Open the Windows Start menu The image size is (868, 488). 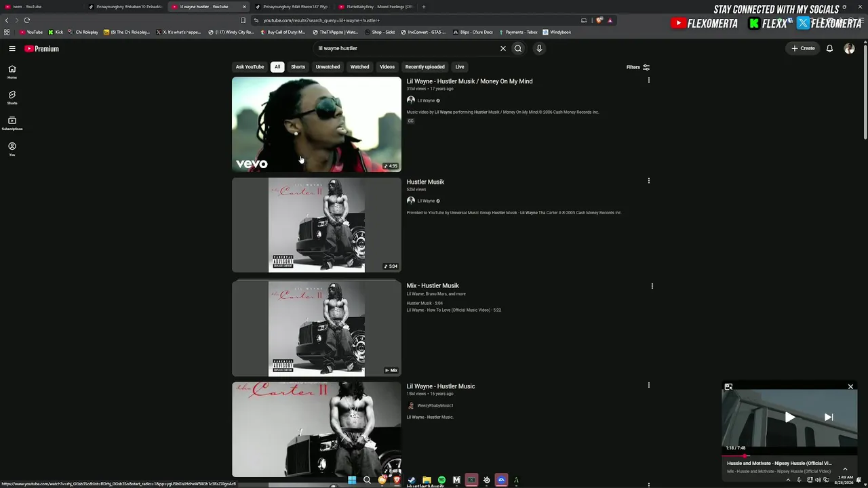coord(352,480)
